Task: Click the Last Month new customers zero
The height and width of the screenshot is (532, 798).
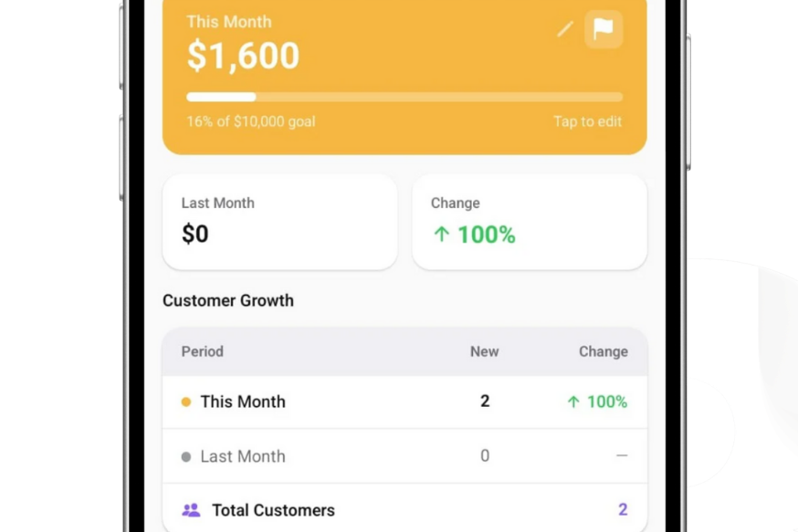Action: [x=485, y=455]
